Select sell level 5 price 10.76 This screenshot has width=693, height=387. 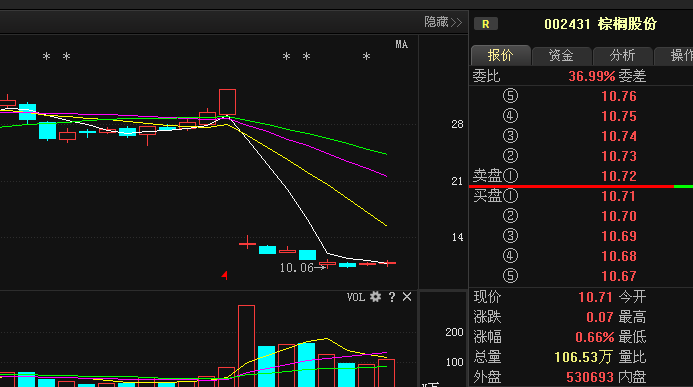619,96
